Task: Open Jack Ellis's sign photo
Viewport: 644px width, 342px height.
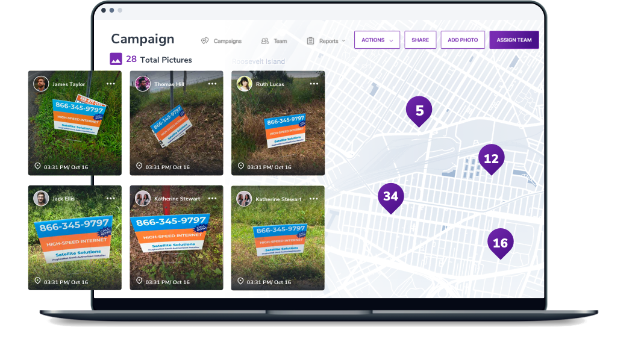Action: tap(75, 238)
